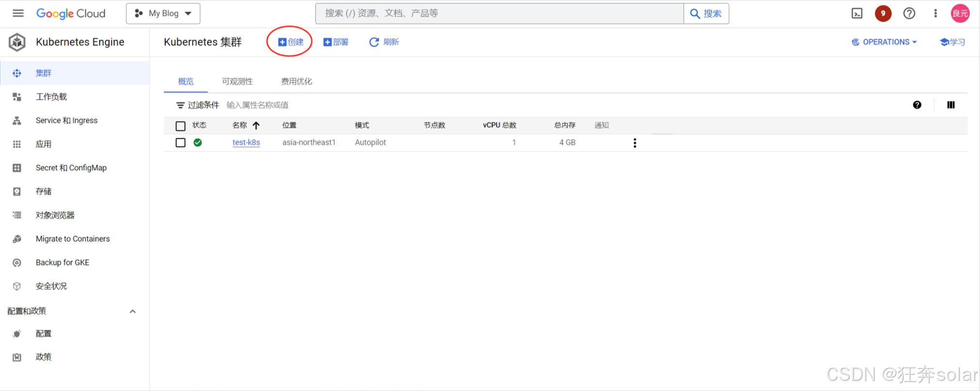Open the test-k8s cluster link

point(246,142)
